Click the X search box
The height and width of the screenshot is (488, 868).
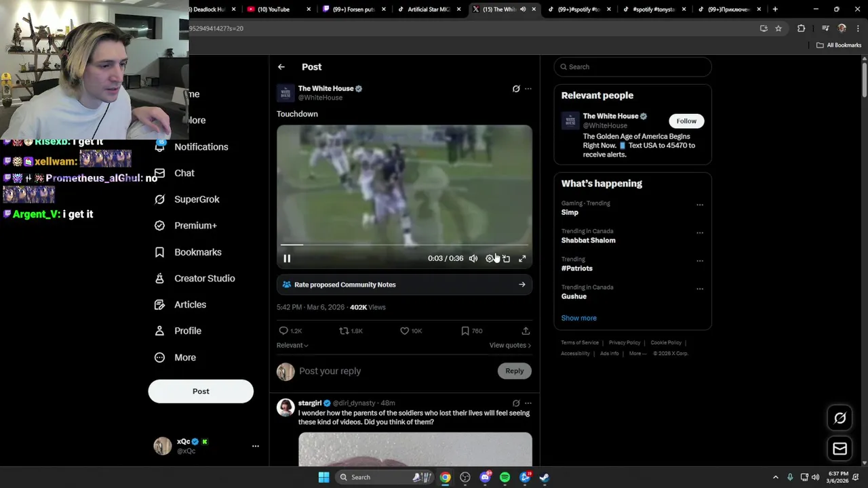pyautogui.click(x=633, y=67)
